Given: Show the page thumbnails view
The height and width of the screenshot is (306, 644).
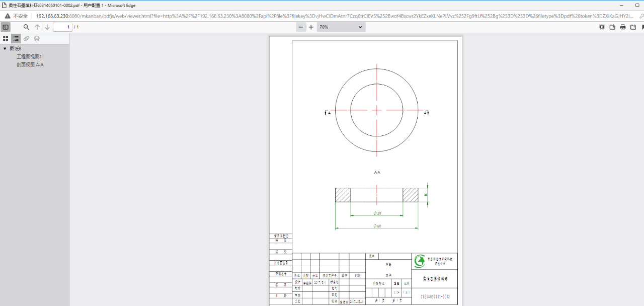Looking at the screenshot, I should [x=6, y=39].
